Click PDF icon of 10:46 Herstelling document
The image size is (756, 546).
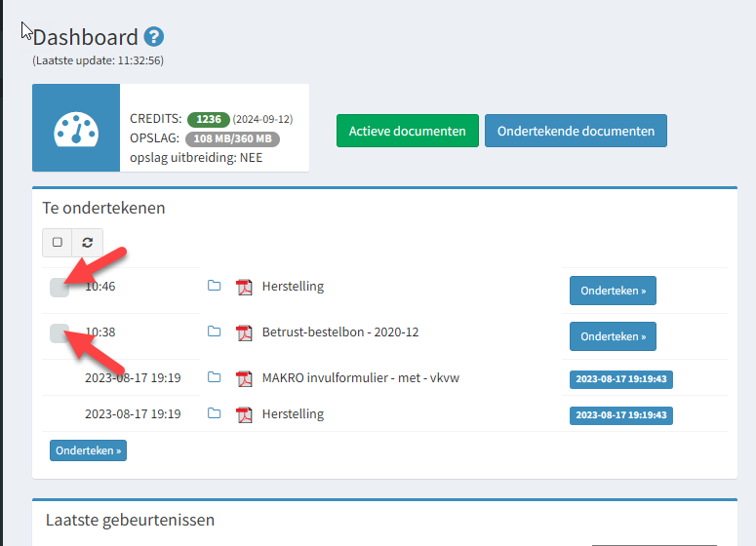245,287
